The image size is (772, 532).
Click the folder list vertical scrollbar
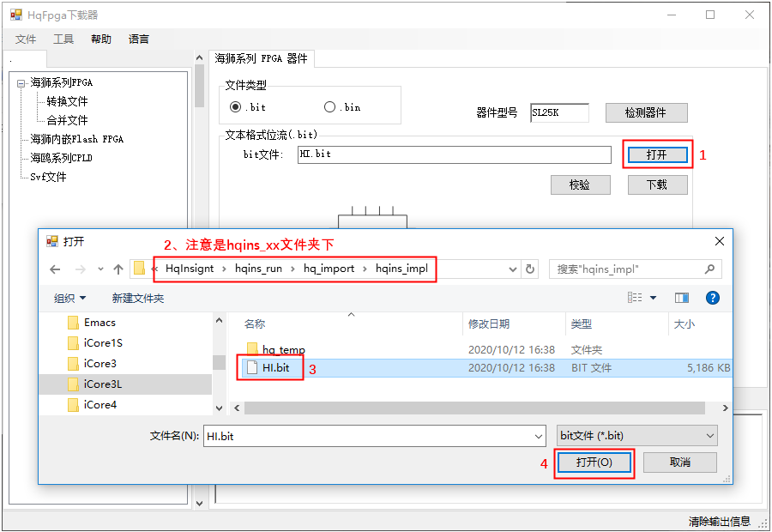(219, 360)
